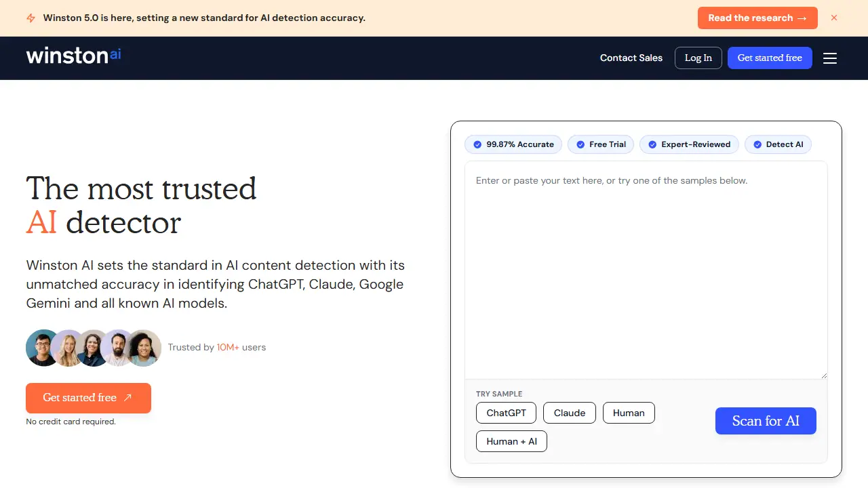This screenshot has width=868, height=488.
Task: Load the Human sample text
Action: pos(629,413)
